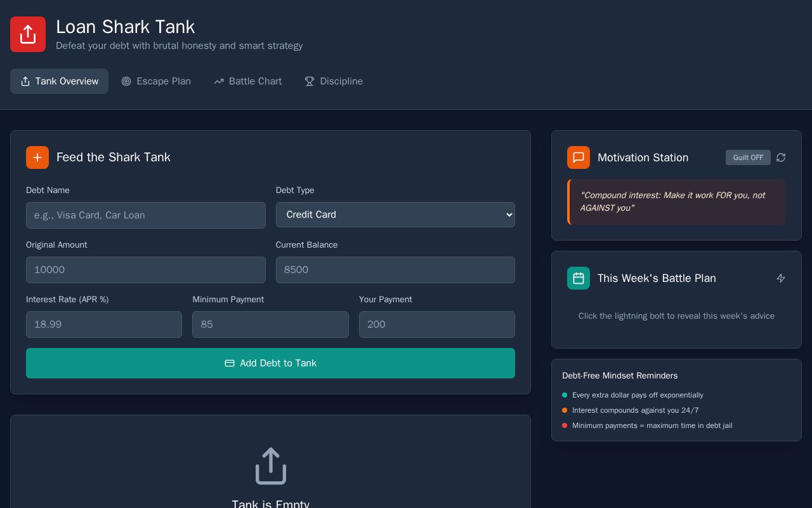Switch to the Tank Overview tab
The width and height of the screenshot is (812, 508).
pos(59,81)
